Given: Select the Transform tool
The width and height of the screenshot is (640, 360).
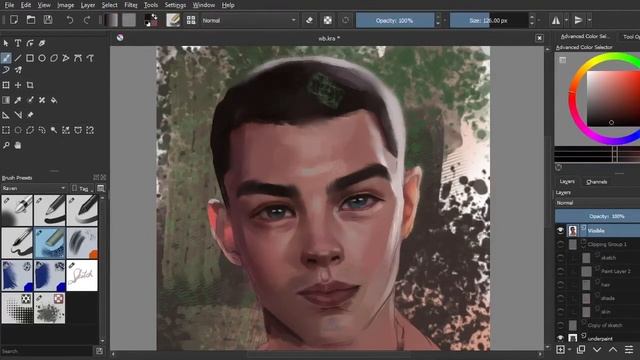Looking at the screenshot, I should (6, 85).
